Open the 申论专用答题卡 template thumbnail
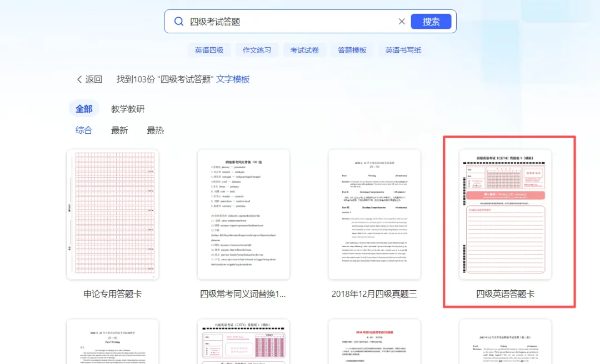The height and width of the screenshot is (364, 600). coord(112,214)
